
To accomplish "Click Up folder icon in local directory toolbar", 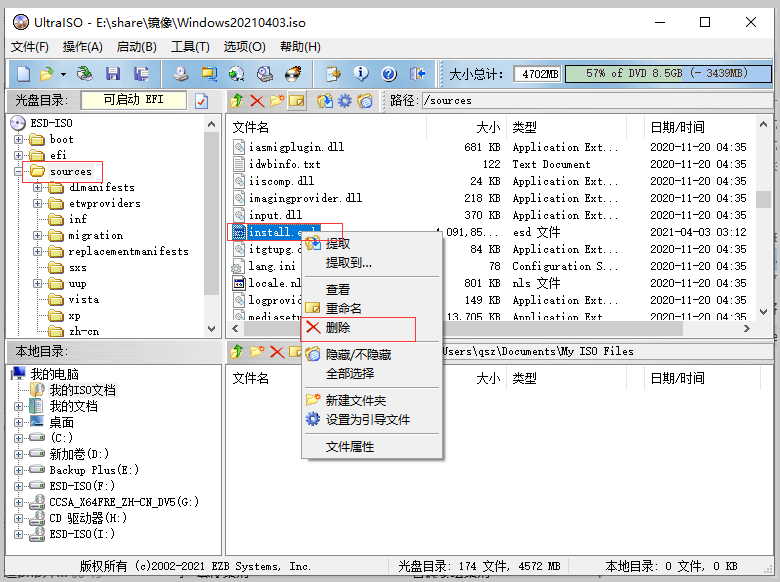I will [237, 352].
